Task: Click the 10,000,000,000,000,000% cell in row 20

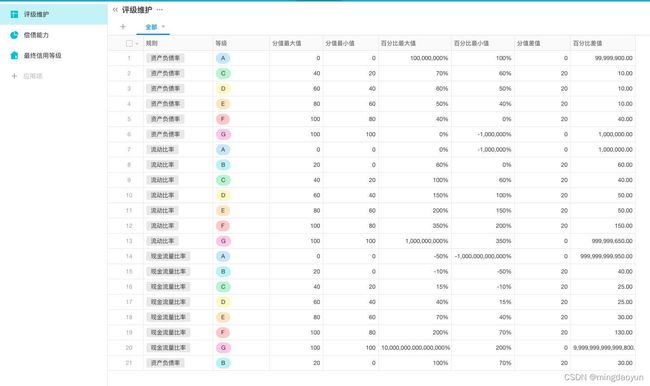Action: [415, 347]
